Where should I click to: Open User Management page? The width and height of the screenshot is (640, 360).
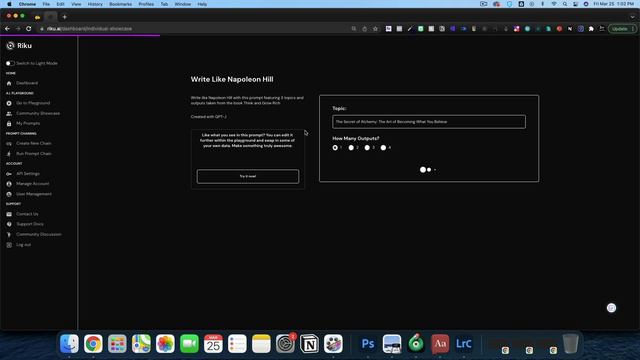pos(34,194)
